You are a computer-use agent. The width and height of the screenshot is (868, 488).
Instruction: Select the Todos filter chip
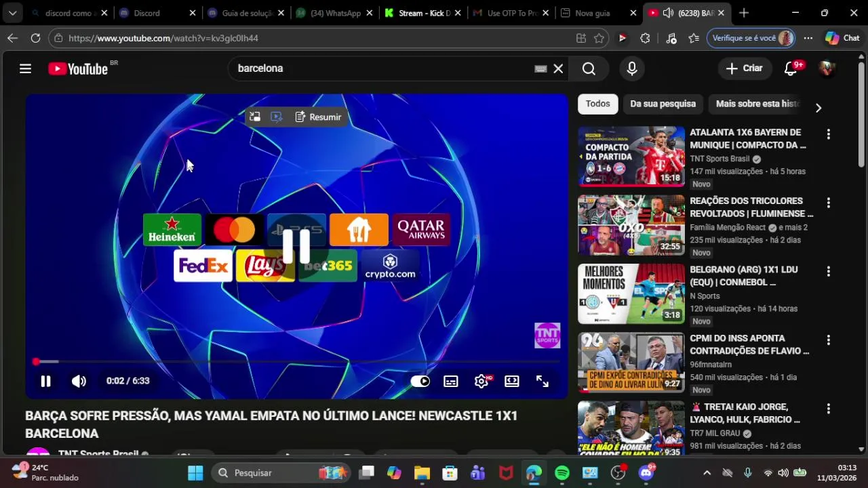coord(597,104)
